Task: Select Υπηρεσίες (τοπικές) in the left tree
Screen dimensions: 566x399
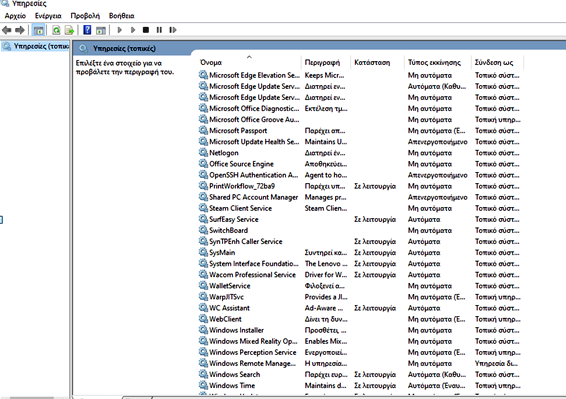Action: [x=35, y=46]
